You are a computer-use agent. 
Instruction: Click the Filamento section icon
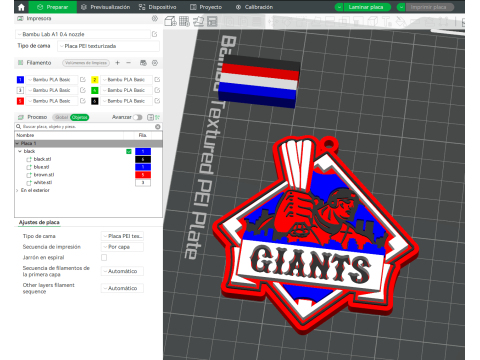point(21,63)
